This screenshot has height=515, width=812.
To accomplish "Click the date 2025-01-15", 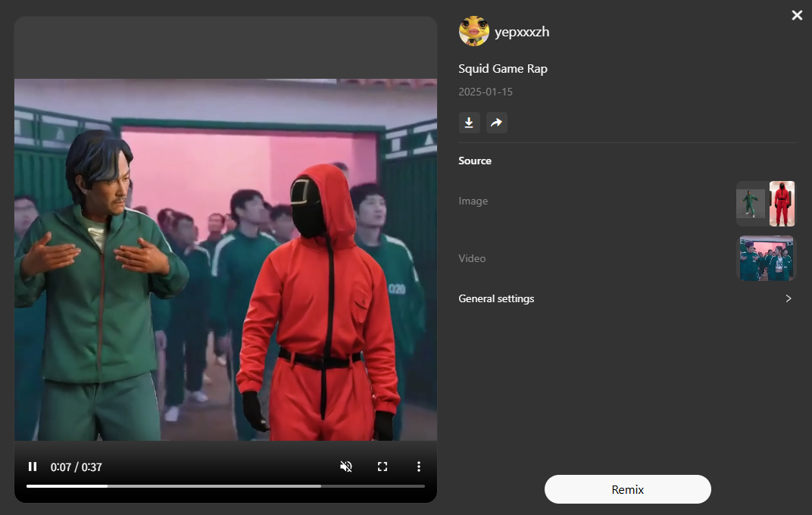I will 486,92.
